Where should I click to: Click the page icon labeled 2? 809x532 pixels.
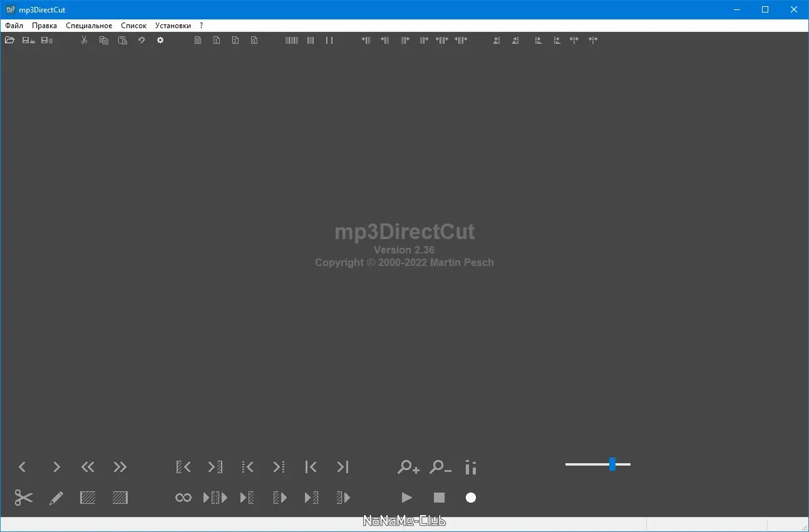tap(235, 40)
